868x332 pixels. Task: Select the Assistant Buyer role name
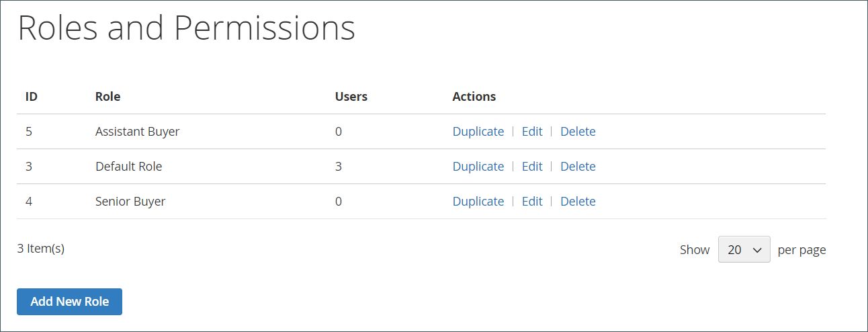(x=137, y=132)
